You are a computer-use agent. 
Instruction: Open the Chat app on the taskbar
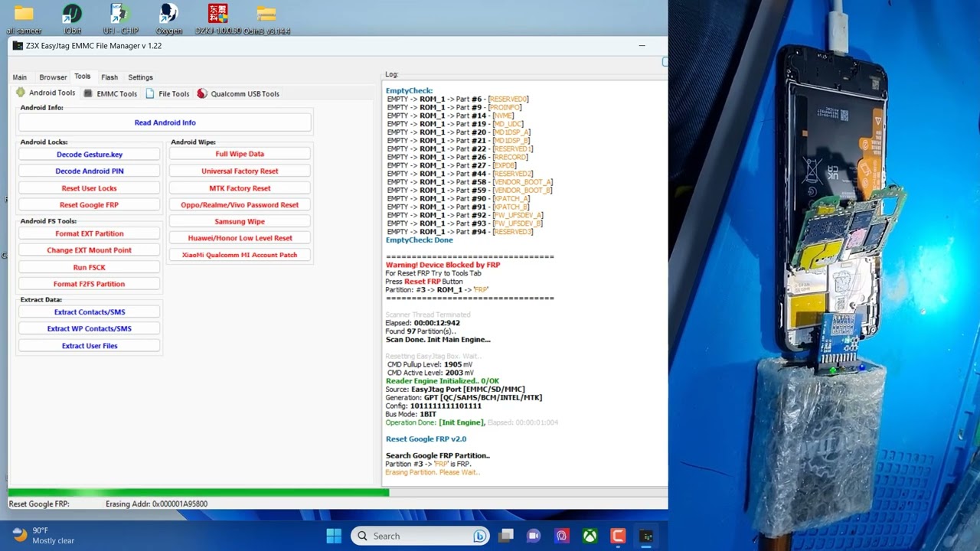pos(534,536)
